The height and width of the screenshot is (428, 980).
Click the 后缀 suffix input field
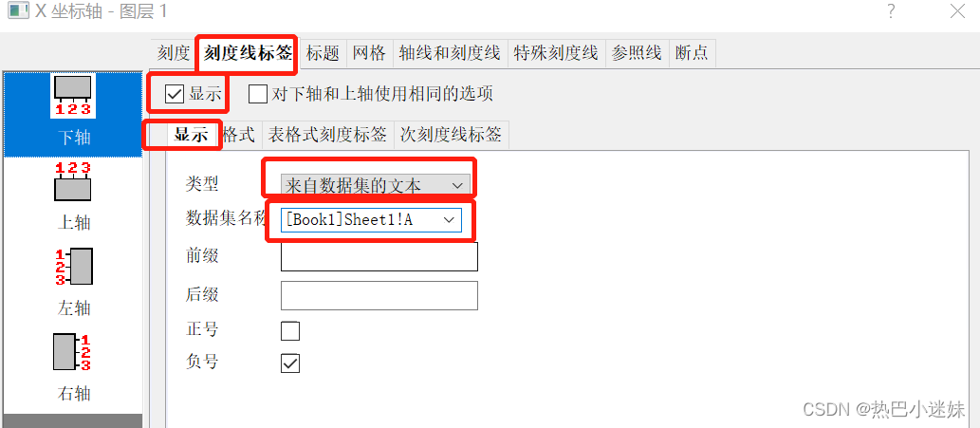click(379, 295)
